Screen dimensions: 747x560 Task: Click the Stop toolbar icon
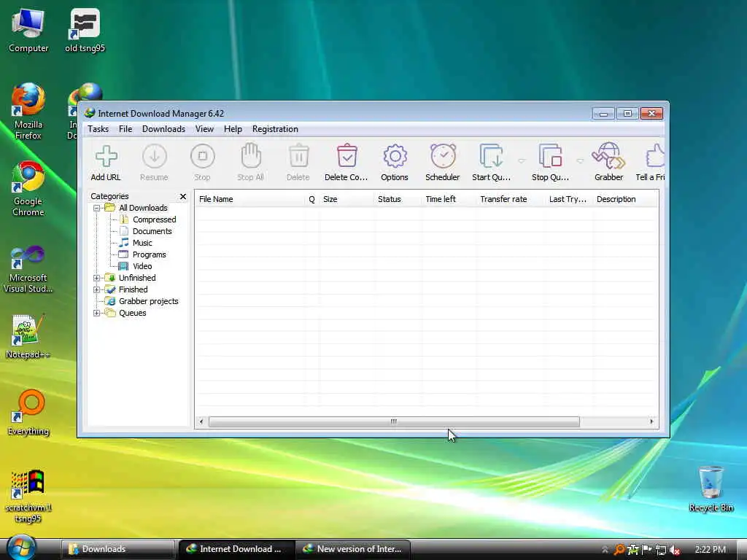(203, 156)
